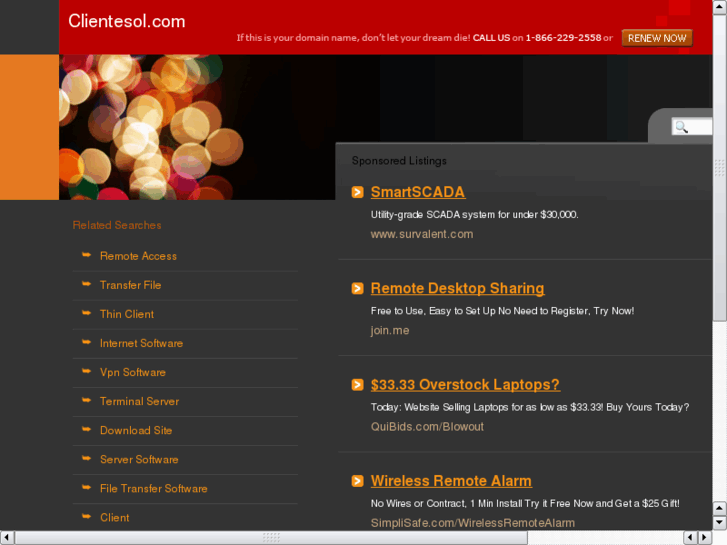The height and width of the screenshot is (545, 727).
Task: Click the horizontal scrollbar thumb
Action: [x=271, y=538]
